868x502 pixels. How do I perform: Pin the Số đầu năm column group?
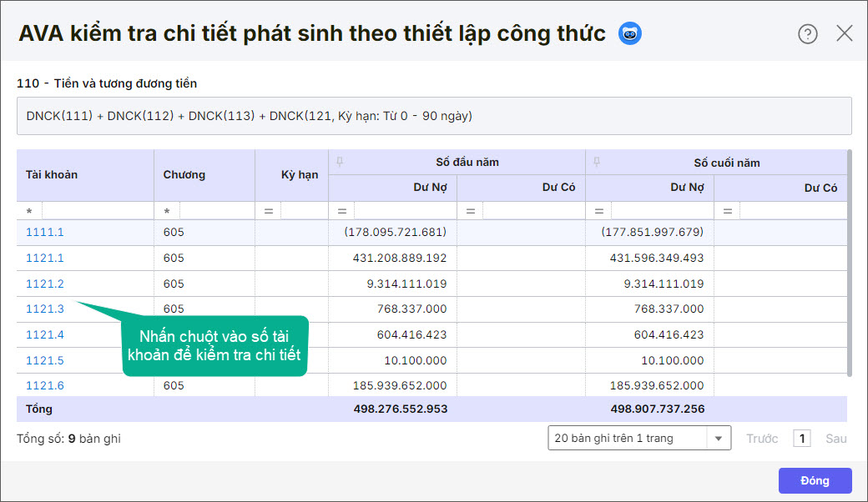click(340, 162)
